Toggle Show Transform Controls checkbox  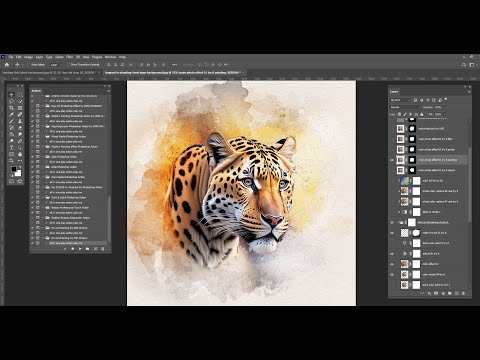(x=68, y=65)
